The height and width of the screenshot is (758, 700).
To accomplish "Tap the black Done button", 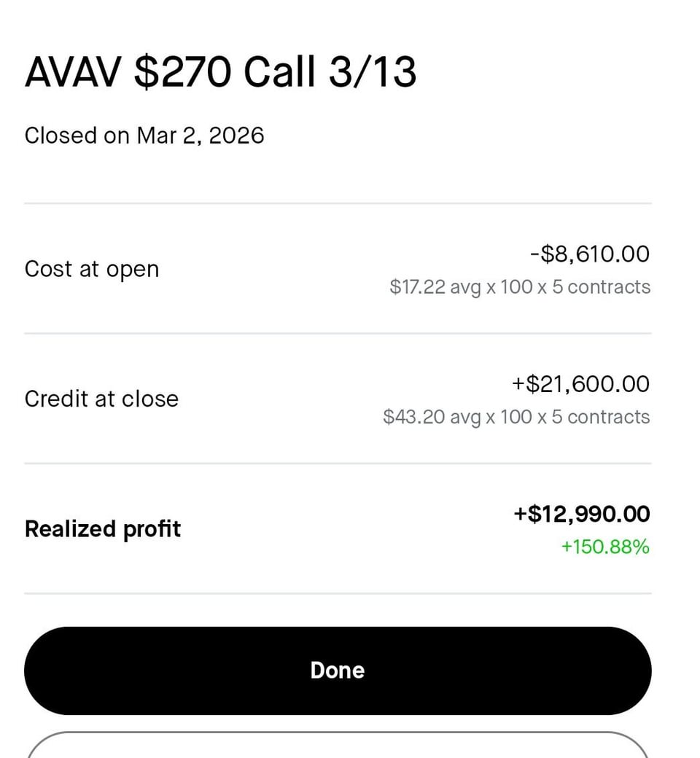I will click(x=337, y=671).
